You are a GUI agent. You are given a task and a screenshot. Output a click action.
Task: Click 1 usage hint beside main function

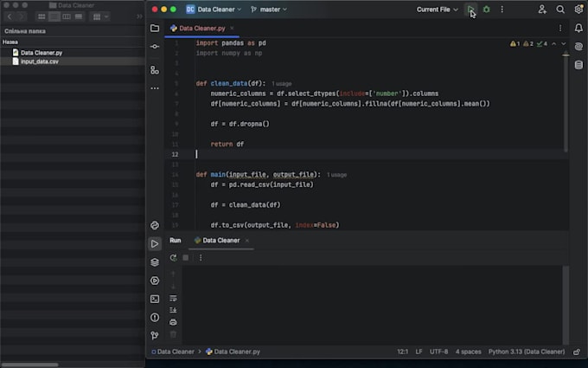click(336, 175)
